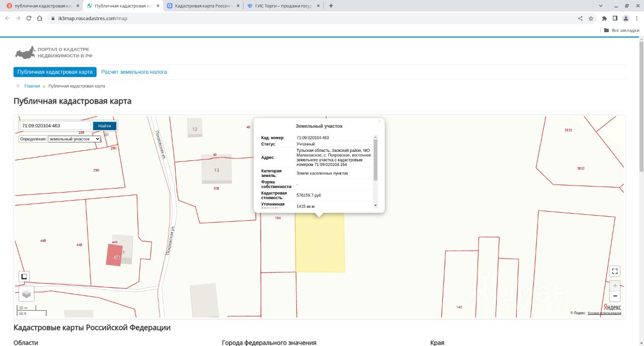
Task: Zoom out the map with minus button
Action: point(615,296)
